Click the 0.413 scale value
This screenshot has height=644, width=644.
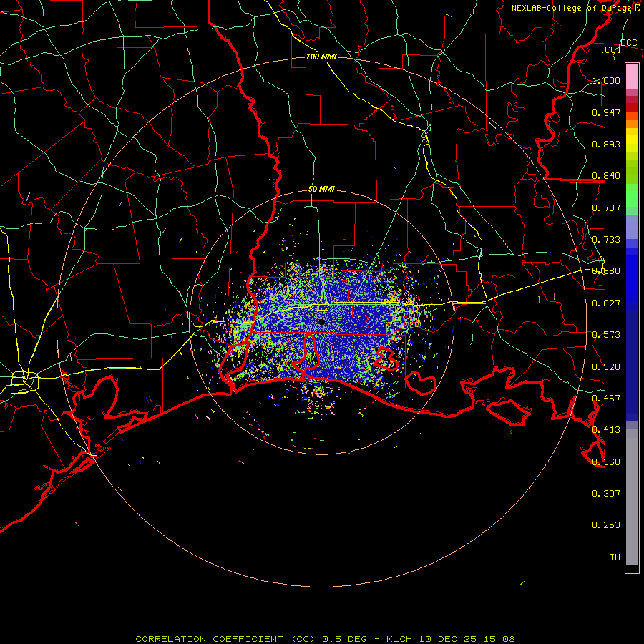(x=606, y=430)
